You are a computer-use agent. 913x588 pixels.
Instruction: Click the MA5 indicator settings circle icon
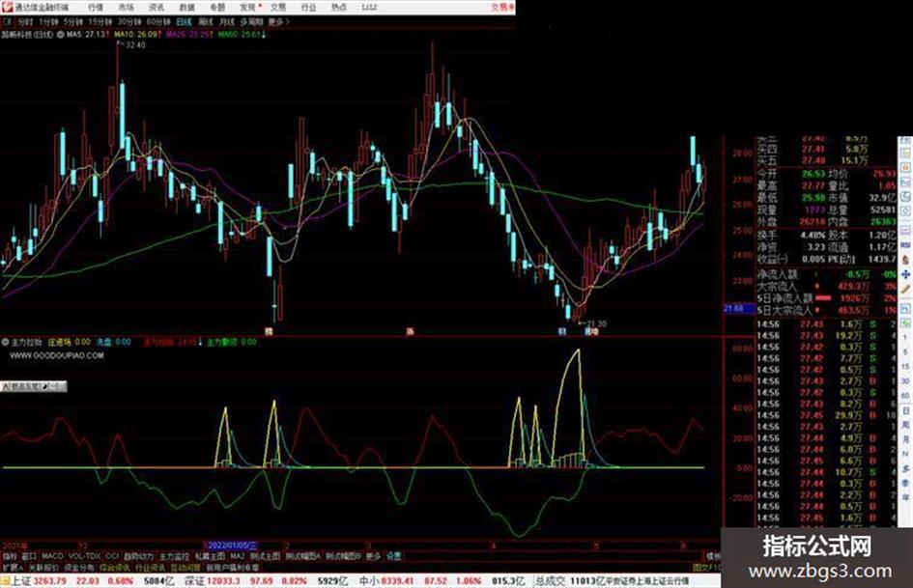[x=60, y=35]
